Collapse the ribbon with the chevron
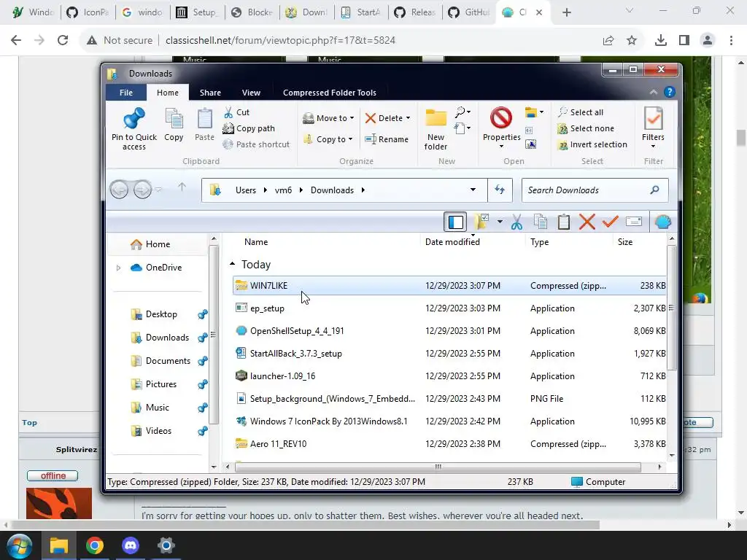The height and width of the screenshot is (560, 747). click(x=653, y=93)
